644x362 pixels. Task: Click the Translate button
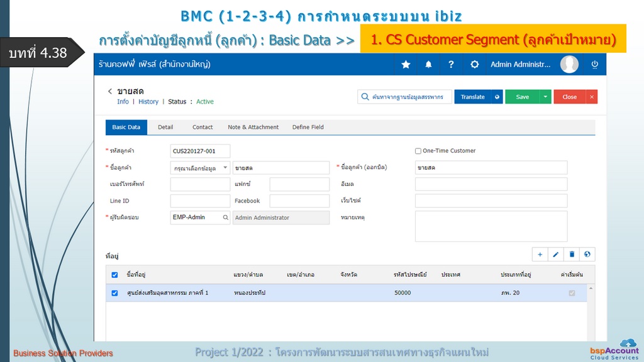[473, 97]
